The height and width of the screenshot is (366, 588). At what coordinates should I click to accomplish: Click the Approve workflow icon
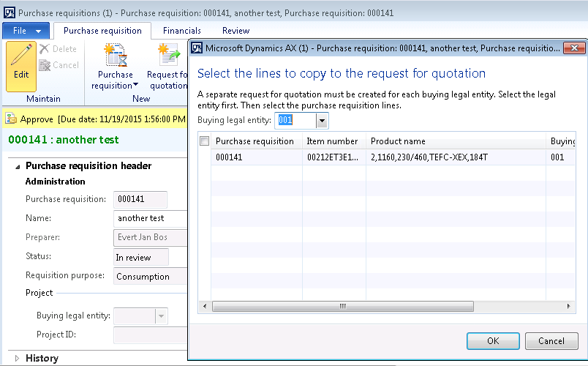(x=11, y=119)
